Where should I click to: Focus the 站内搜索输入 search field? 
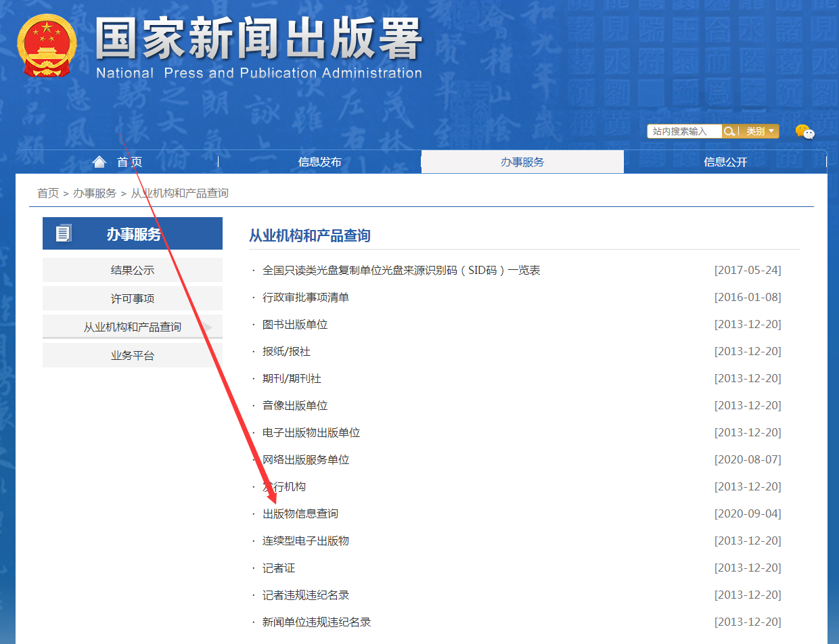coord(685,131)
